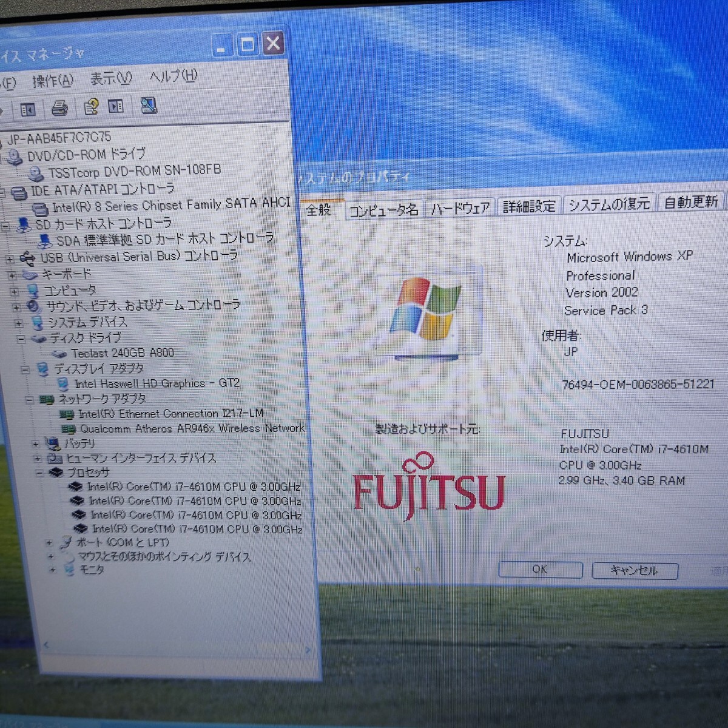
Task: Click the horizontal scrollbar right arrow in Device Manager
Action: [x=308, y=650]
